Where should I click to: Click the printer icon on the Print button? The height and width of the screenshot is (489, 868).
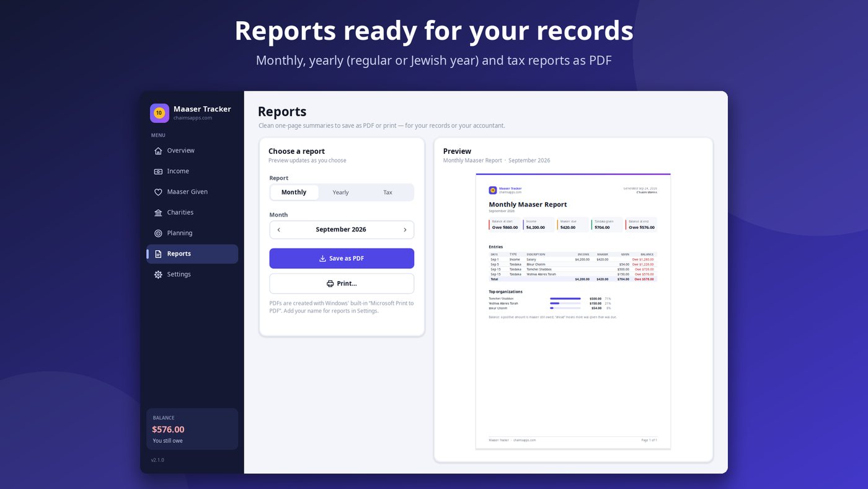330,284
